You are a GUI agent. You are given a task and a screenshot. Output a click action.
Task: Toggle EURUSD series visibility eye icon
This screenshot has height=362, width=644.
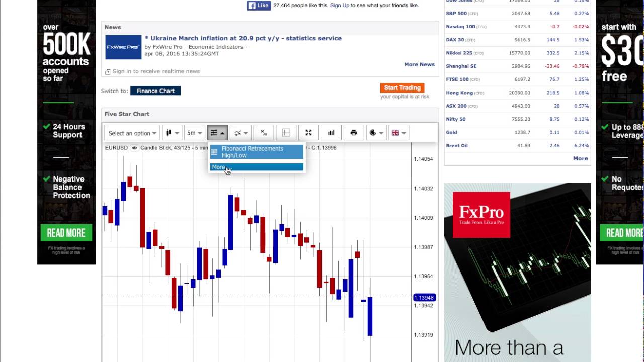point(134,148)
